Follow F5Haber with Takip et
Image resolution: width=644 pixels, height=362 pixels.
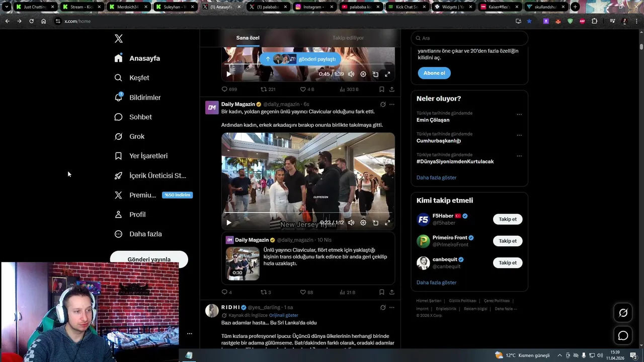pyautogui.click(x=508, y=219)
